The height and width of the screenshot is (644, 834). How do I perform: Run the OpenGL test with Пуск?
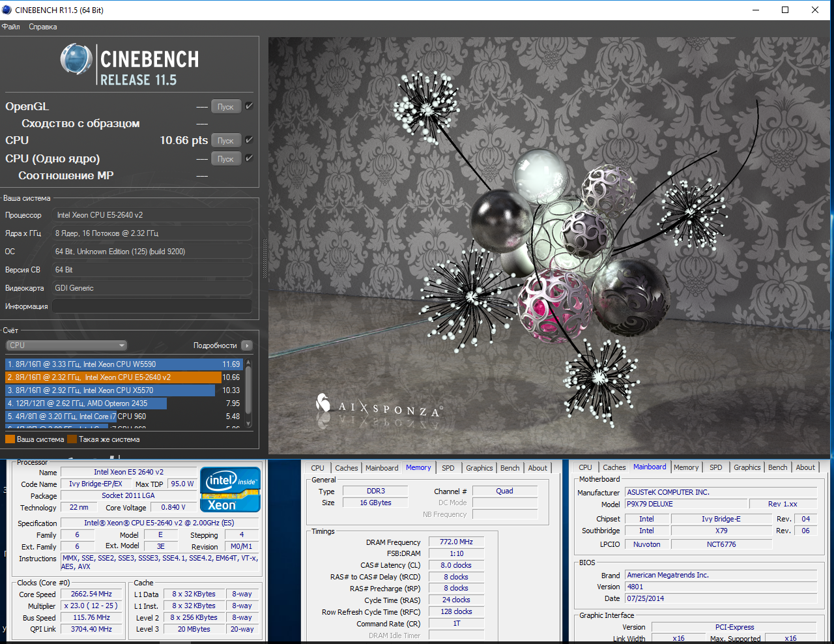coord(226,107)
